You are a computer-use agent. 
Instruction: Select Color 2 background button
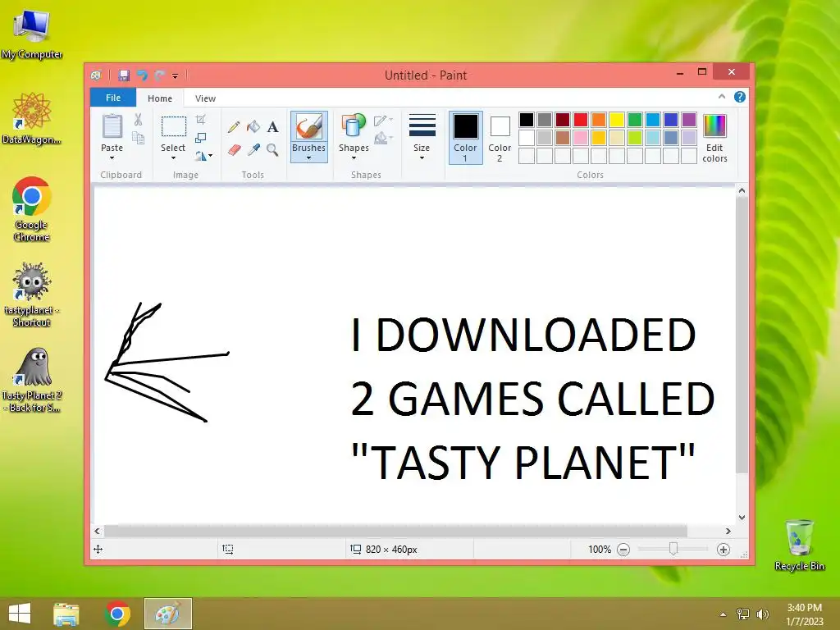(x=500, y=137)
